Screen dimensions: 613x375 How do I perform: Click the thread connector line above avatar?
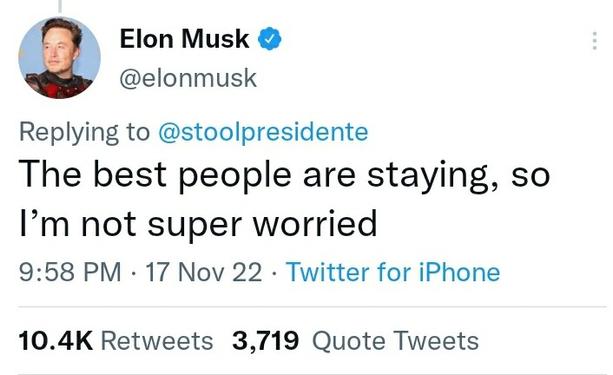click(60, 6)
